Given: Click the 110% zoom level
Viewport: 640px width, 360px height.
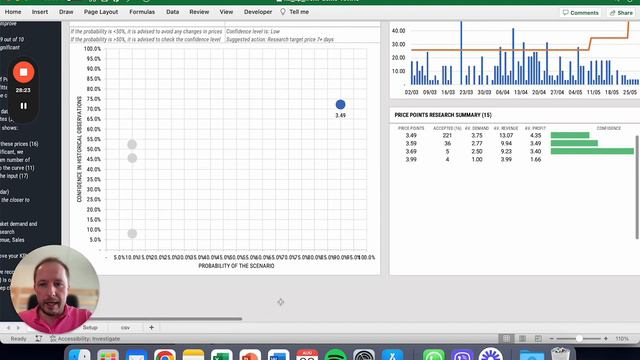Looking at the screenshot, I should [622, 339].
